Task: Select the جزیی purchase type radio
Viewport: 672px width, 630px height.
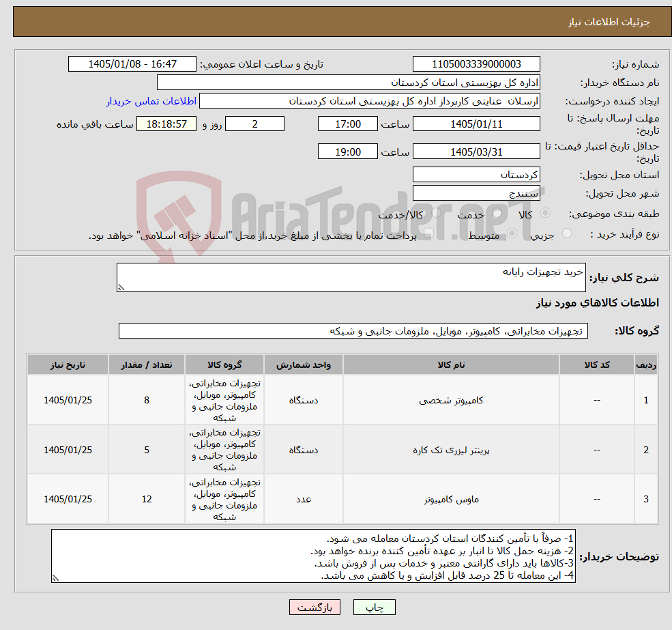Action: pos(567,233)
